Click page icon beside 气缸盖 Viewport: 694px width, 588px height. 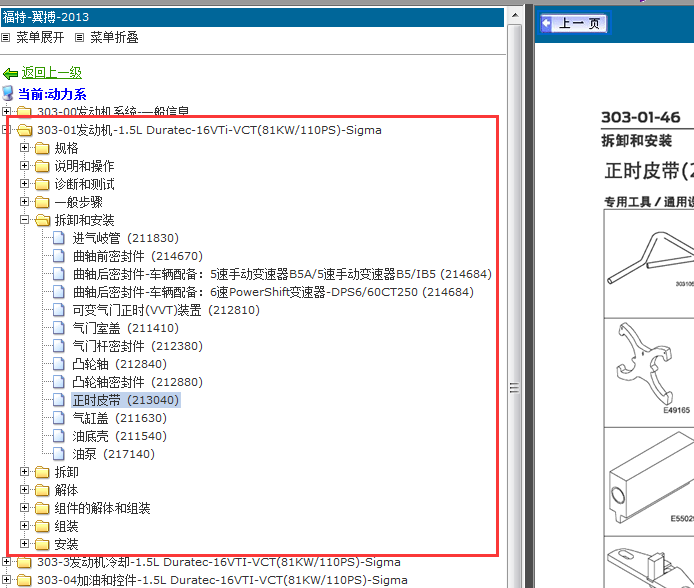point(58,418)
